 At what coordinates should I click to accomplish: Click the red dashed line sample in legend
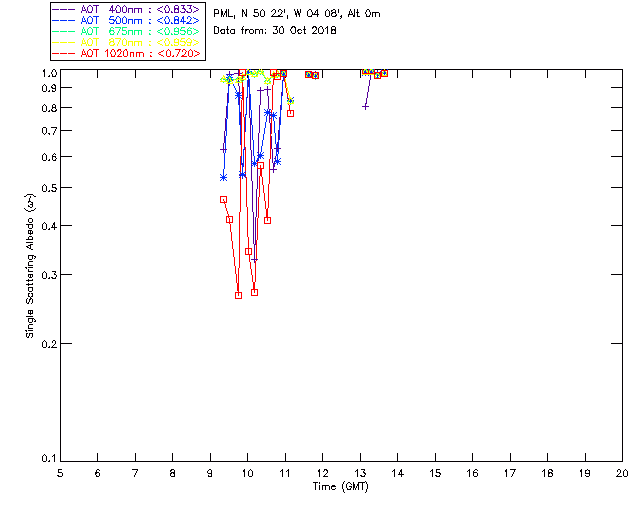(64, 53)
